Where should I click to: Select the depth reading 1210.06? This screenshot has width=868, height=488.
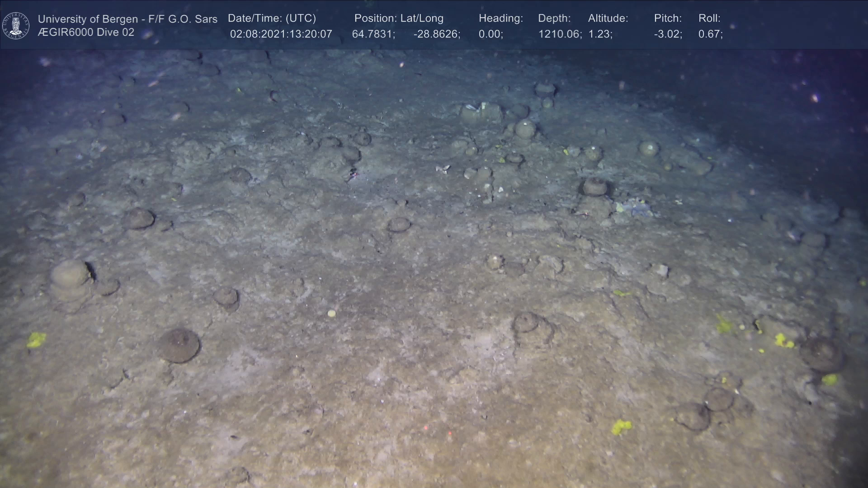coord(559,34)
